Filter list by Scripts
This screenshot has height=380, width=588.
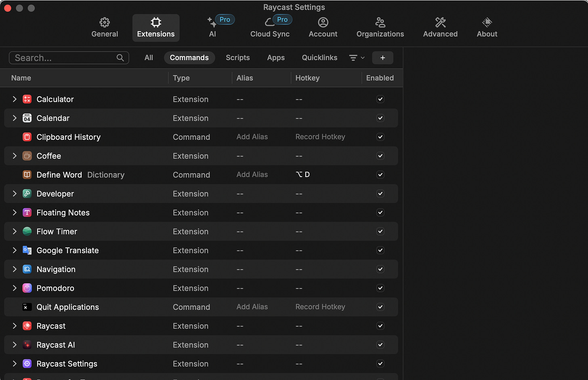click(x=238, y=58)
